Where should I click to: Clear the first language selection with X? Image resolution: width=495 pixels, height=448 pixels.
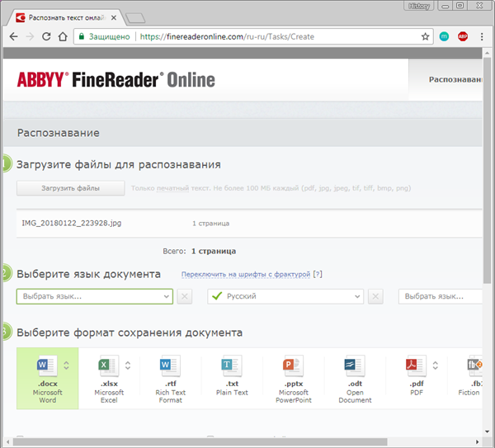tap(185, 296)
